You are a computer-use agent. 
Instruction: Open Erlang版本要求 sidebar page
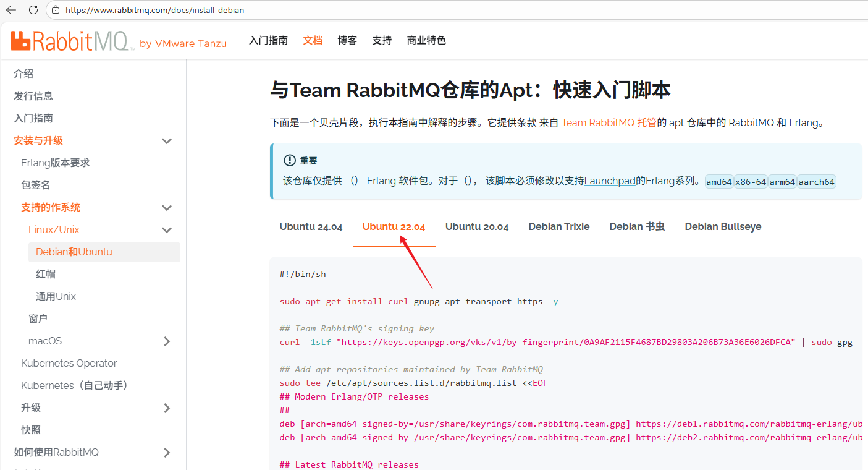(56, 163)
